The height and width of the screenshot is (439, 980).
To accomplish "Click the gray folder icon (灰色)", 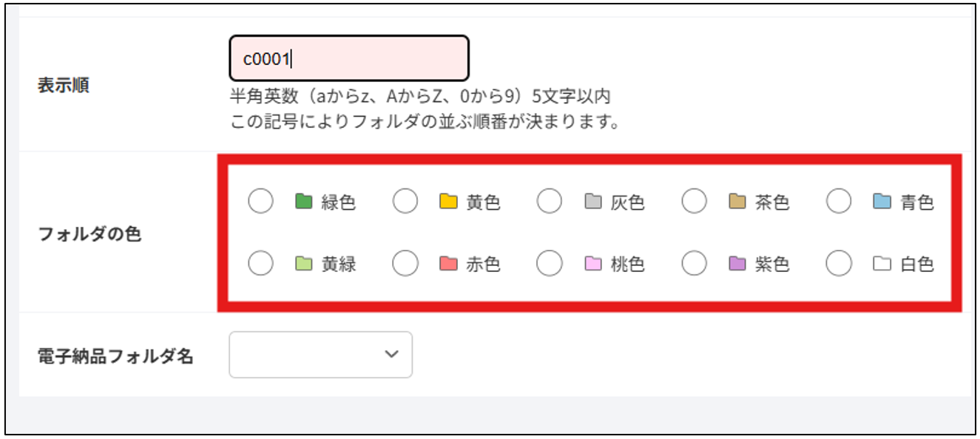I will click(x=593, y=201).
